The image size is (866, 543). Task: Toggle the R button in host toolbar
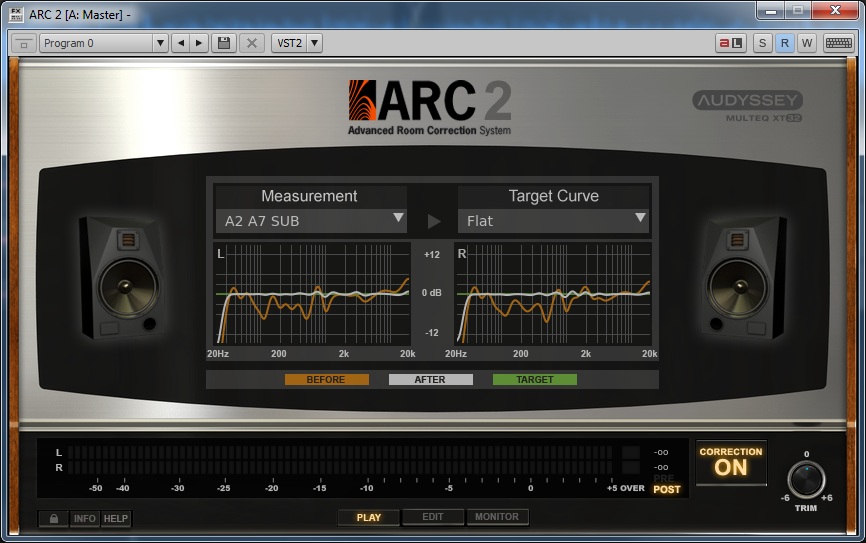(x=785, y=43)
